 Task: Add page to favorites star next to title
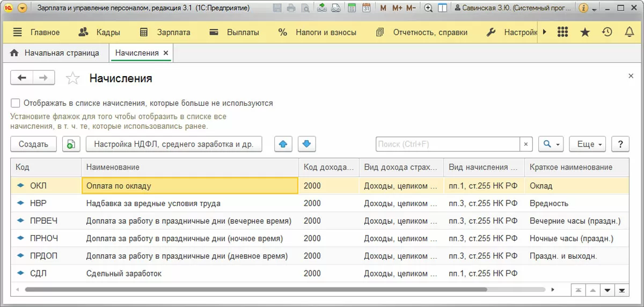tap(72, 78)
